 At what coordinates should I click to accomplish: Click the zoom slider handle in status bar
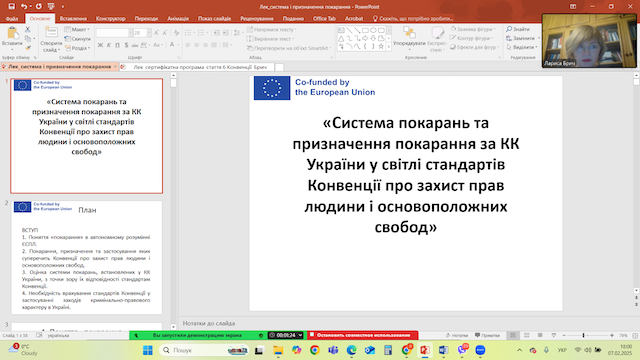(583, 335)
